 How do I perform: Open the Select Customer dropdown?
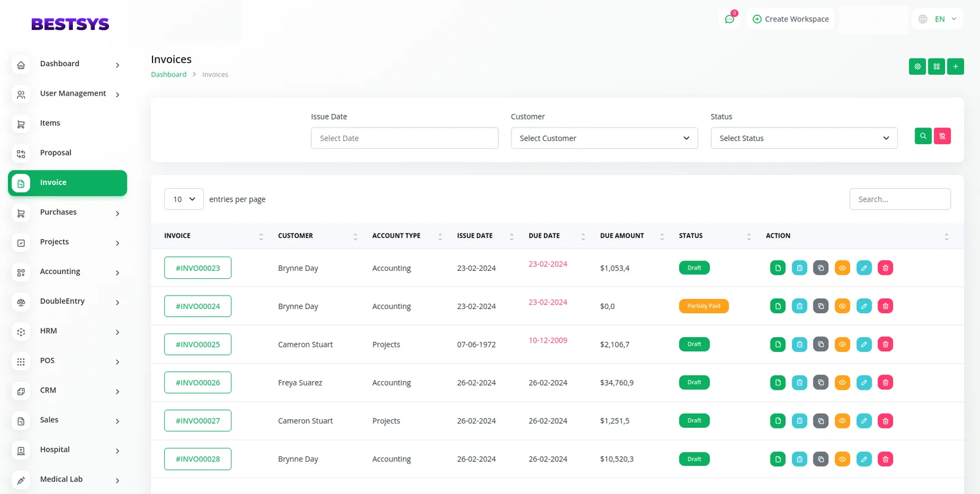pos(604,139)
